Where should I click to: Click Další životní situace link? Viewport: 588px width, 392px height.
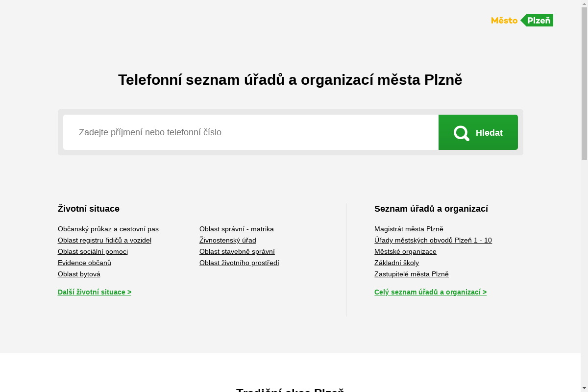point(95,292)
